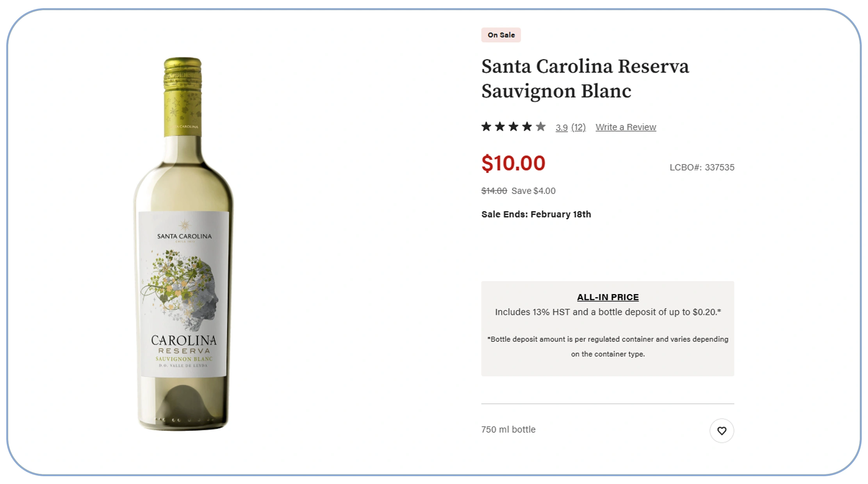Open the Write a Review link
This screenshot has height=484, width=868.
point(626,127)
